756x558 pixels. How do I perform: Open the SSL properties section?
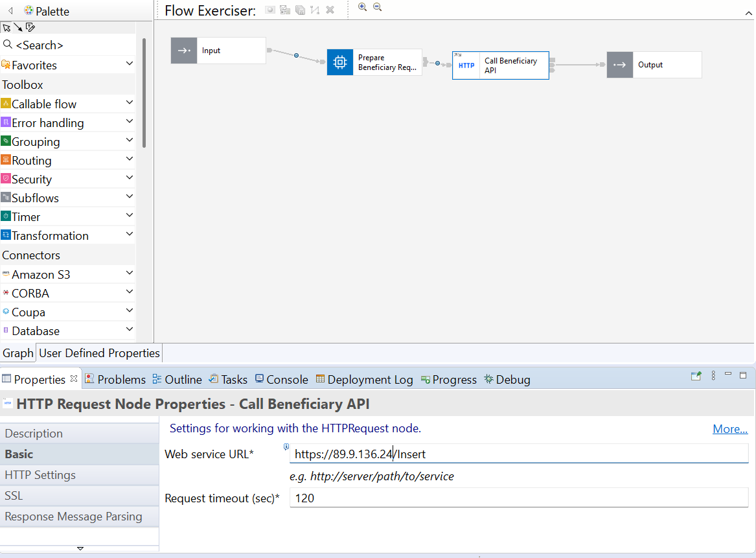click(13, 497)
